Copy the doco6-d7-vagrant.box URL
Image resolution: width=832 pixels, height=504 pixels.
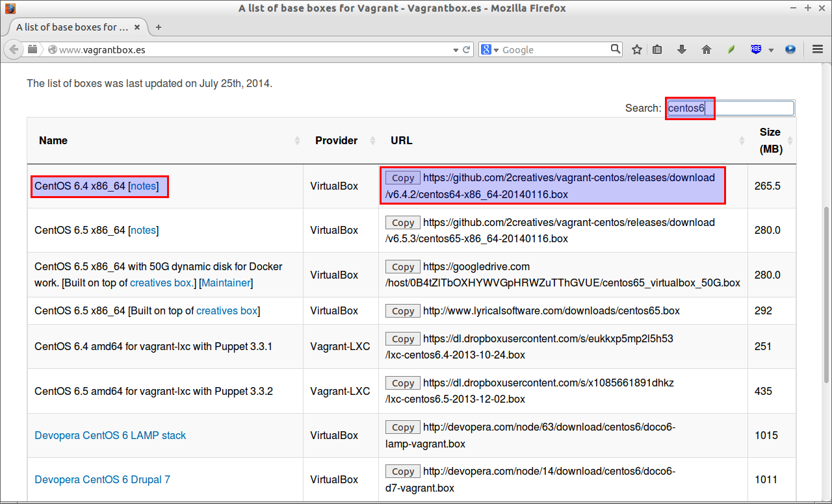click(x=403, y=472)
